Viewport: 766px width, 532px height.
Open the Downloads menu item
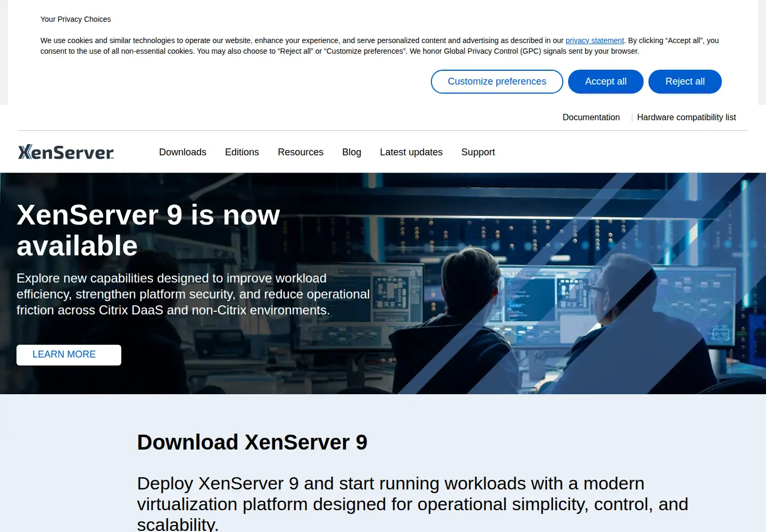point(182,152)
